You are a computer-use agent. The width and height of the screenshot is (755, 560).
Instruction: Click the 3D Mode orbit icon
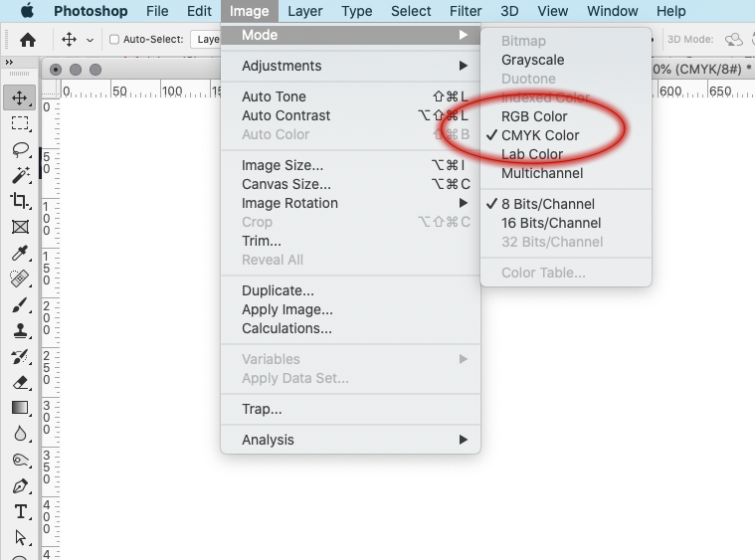(x=733, y=40)
